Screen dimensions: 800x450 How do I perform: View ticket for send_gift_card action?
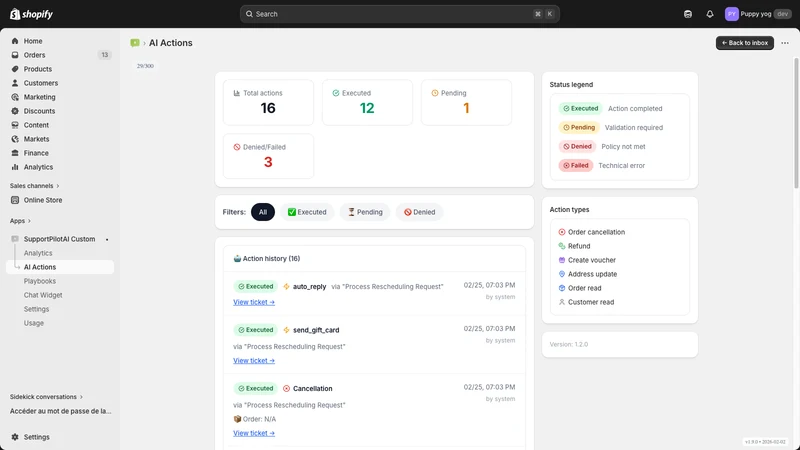pos(254,361)
